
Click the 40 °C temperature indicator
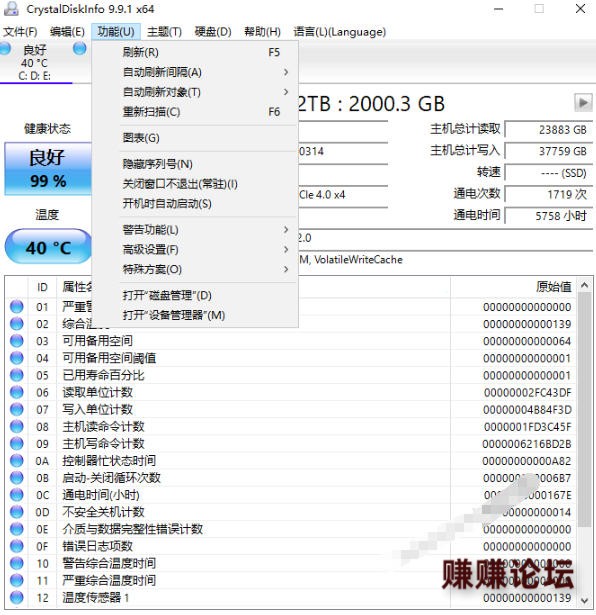[48, 247]
